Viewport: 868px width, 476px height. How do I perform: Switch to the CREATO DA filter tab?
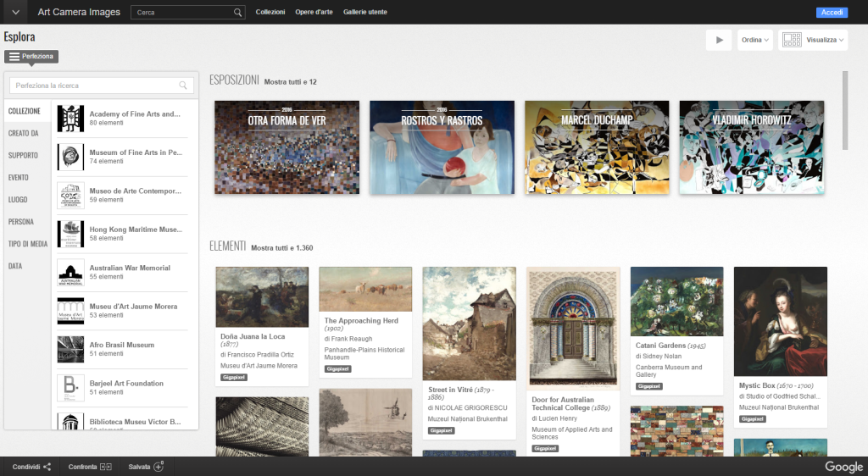pos(24,133)
